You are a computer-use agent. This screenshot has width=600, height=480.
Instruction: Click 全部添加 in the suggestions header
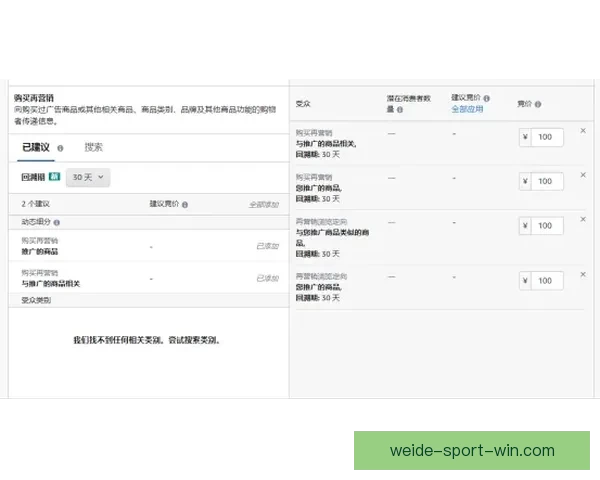(x=264, y=204)
